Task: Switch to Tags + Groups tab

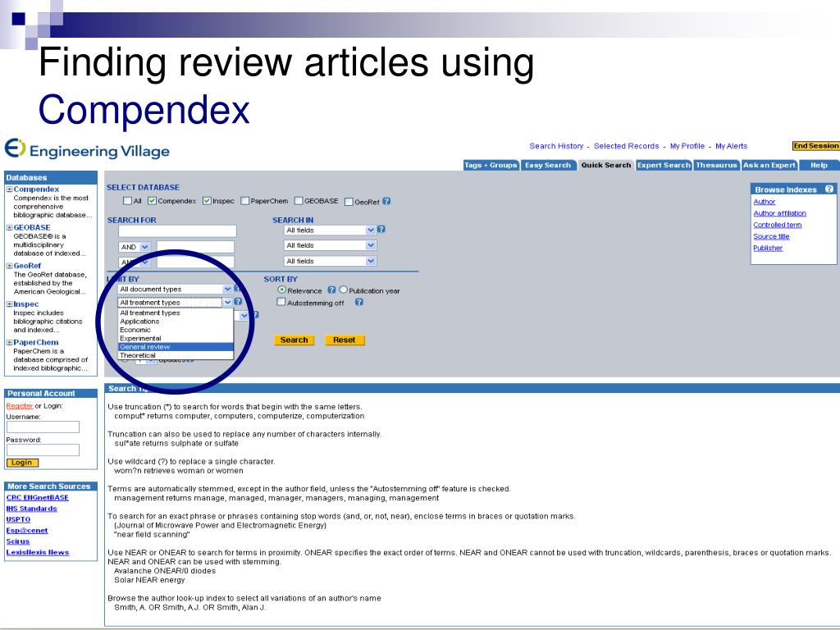Action: point(491,165)
